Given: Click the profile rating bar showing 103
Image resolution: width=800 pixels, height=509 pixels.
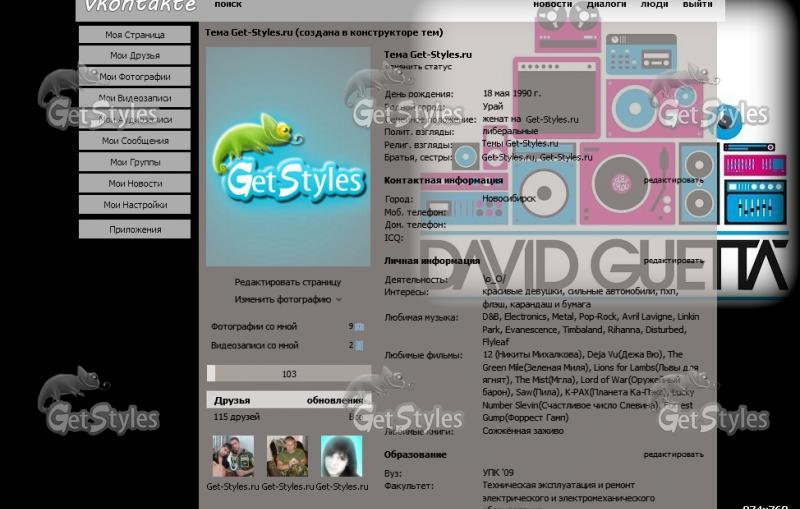Looking at the screenshot, I should pos(288,374).
